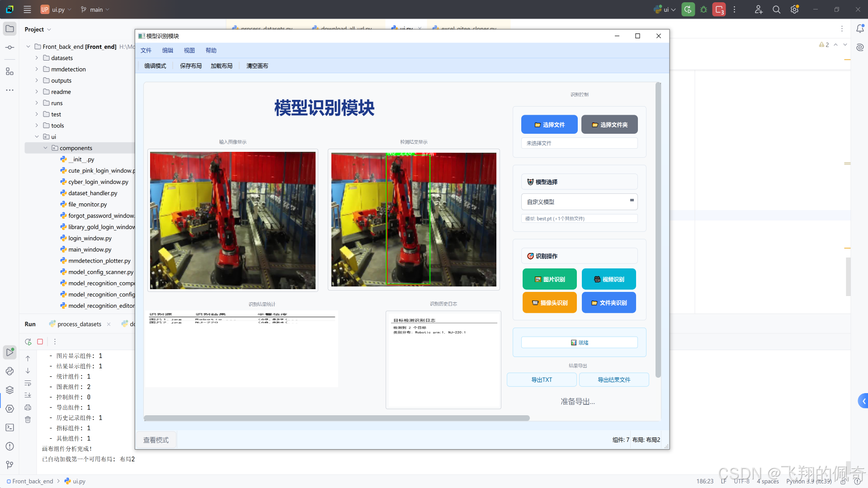Click 清空画布 in the toolbar
This screenshot has width=868, height=488.
(257, 66)
